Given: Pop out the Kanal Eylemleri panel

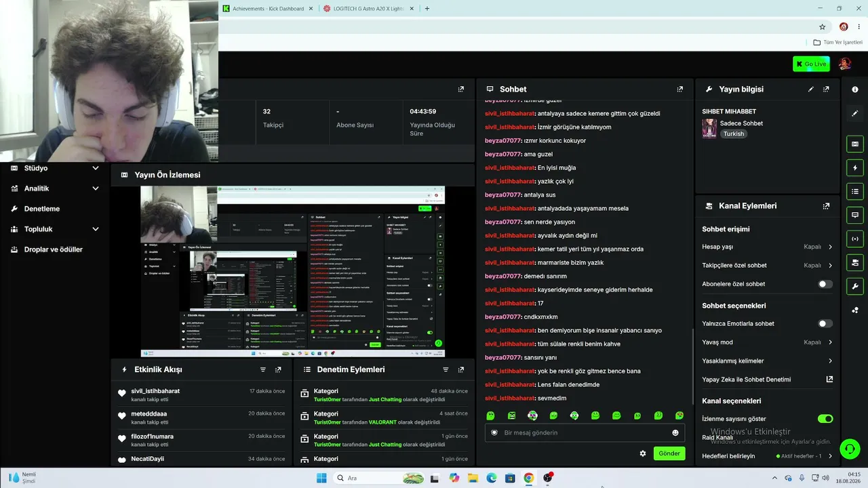Looking at the screenshot, I should 826,206.
